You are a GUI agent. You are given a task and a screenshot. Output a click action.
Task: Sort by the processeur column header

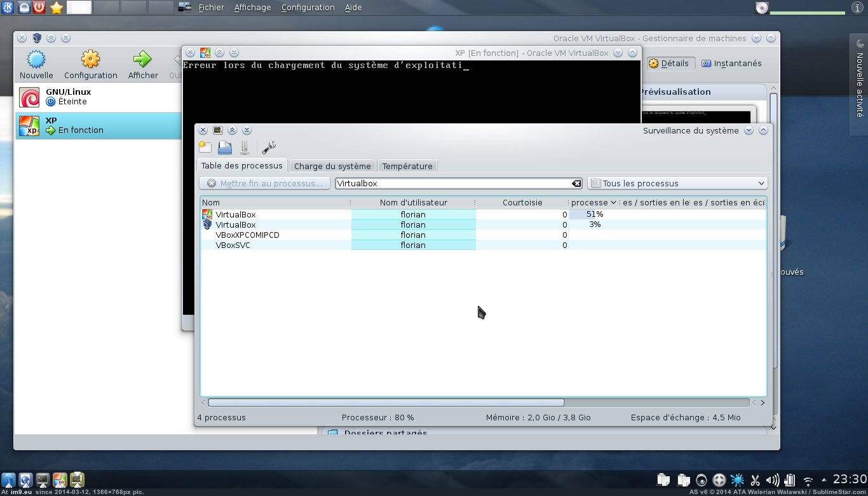(x=592, y=202)
